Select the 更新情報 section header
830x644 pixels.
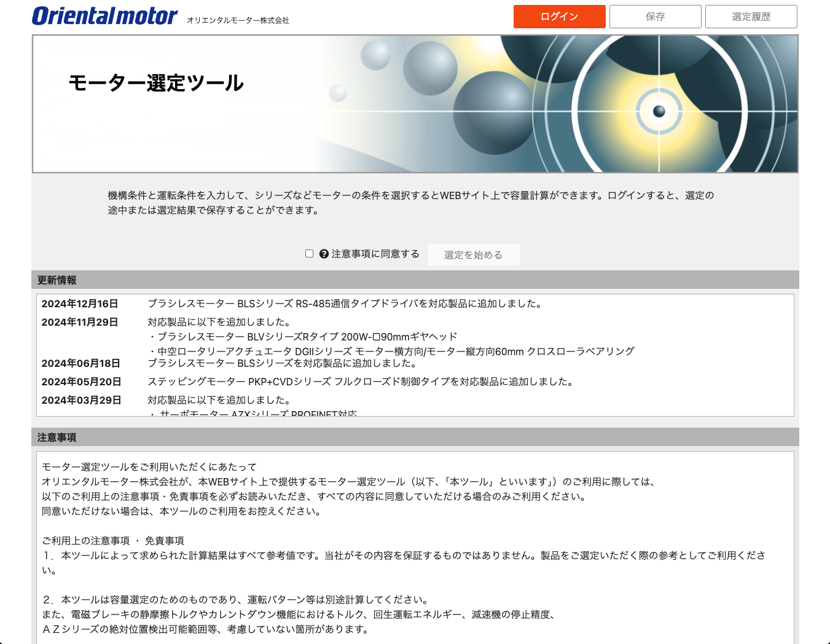57,280
